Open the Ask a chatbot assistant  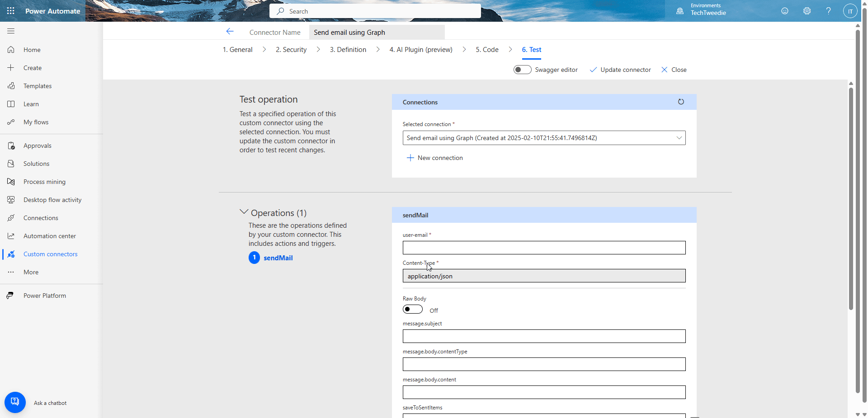[15, 402]
